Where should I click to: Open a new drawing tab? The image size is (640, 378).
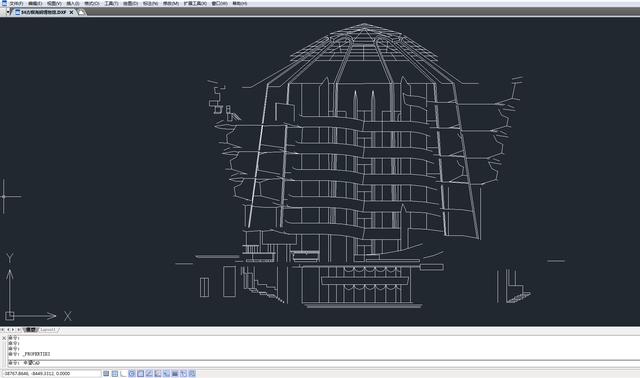pyautogui.click(x=81, y=12)
